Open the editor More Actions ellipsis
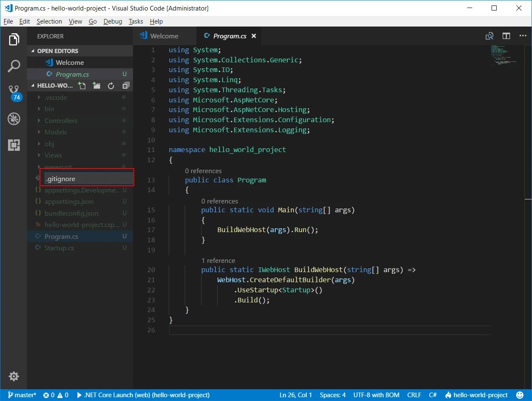The height and width of the screenshot is (401, 532). tap(522, 36)
